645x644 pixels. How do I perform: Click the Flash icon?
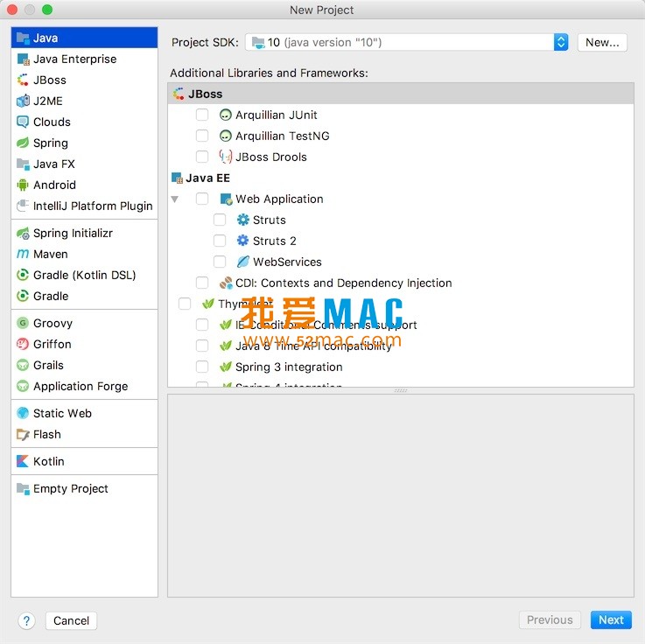point(23,434)
